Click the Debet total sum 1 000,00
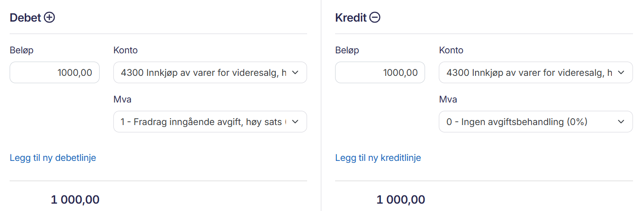The width and height of the screenshot is (644, 211). [75, 200]
